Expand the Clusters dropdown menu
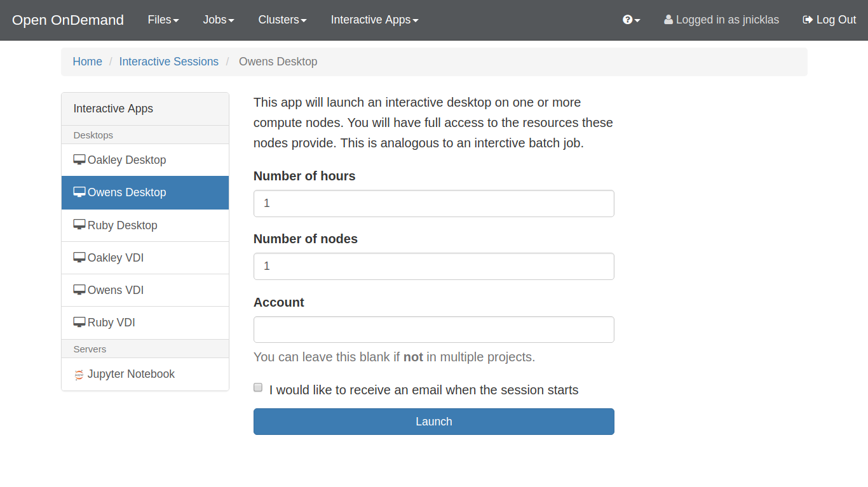Viewport: 868px width, 487px height. 282,20
